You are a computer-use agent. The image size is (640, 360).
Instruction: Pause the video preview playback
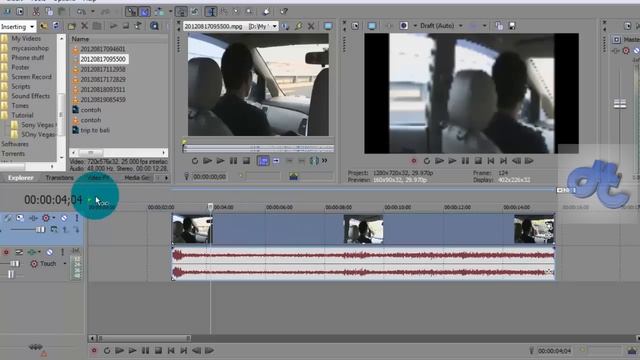click(465, 161)
